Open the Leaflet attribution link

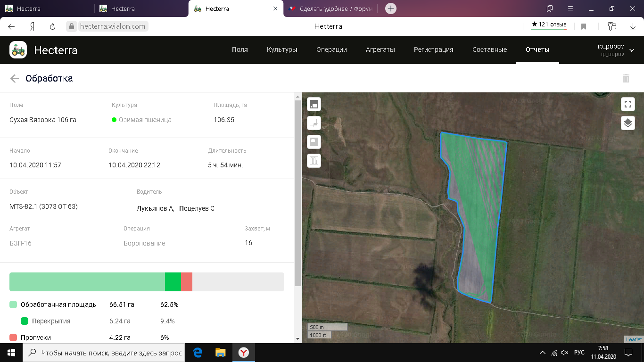634,339
